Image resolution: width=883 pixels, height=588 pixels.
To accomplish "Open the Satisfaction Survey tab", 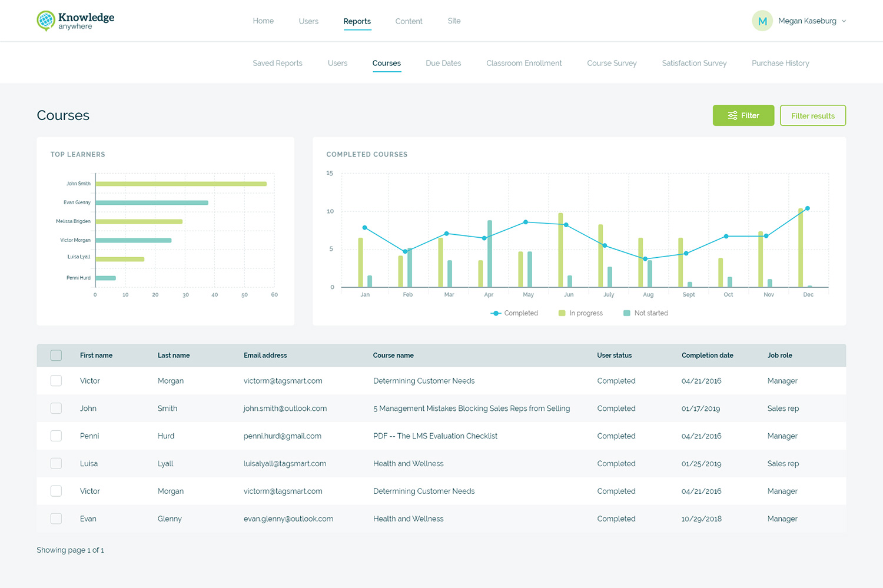I will (694, 64).
